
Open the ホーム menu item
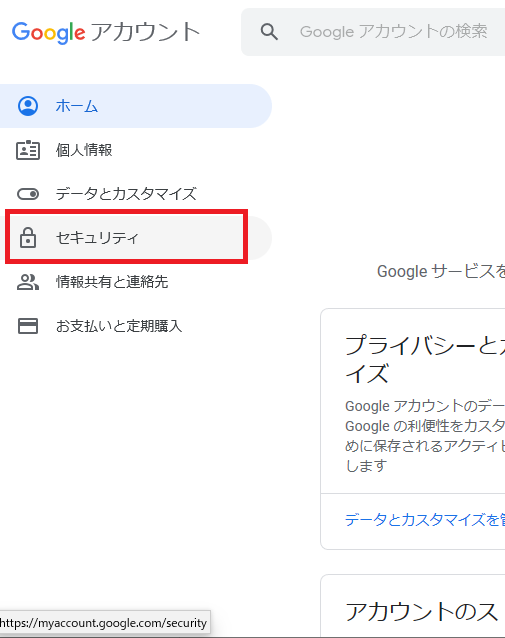136,106
